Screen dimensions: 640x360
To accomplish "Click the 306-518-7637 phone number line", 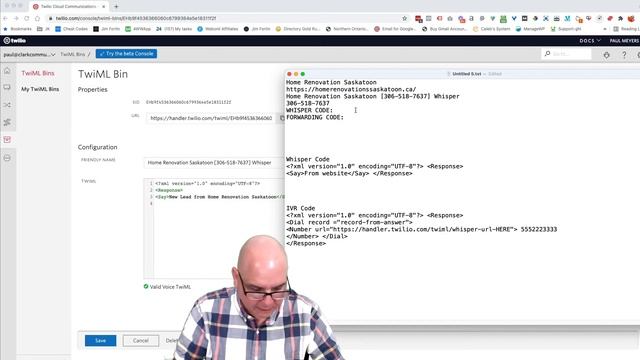I will (x=308, y=103).
